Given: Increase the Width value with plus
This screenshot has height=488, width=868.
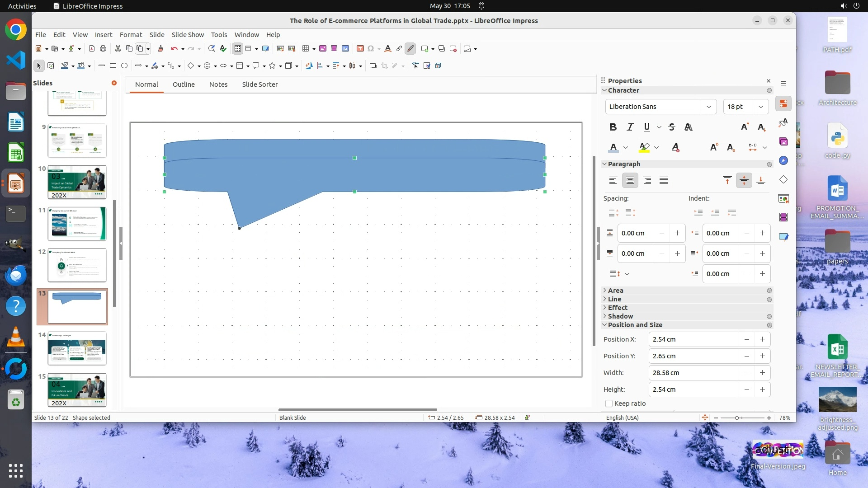Looking at the screenshot, I should 762,373.
